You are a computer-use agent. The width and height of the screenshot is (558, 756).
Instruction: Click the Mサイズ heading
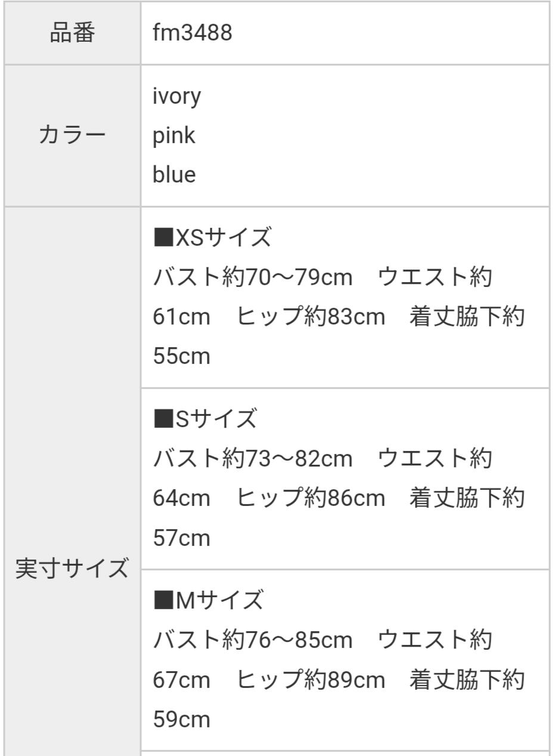208,600
